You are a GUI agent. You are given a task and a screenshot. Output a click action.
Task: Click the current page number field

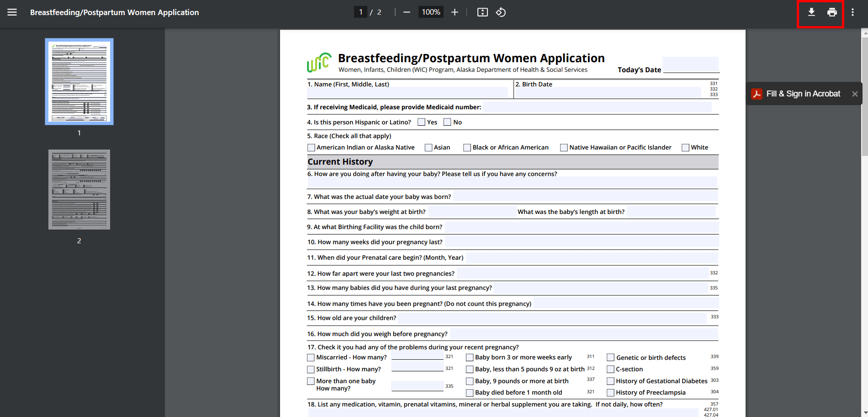pos(360,12)
